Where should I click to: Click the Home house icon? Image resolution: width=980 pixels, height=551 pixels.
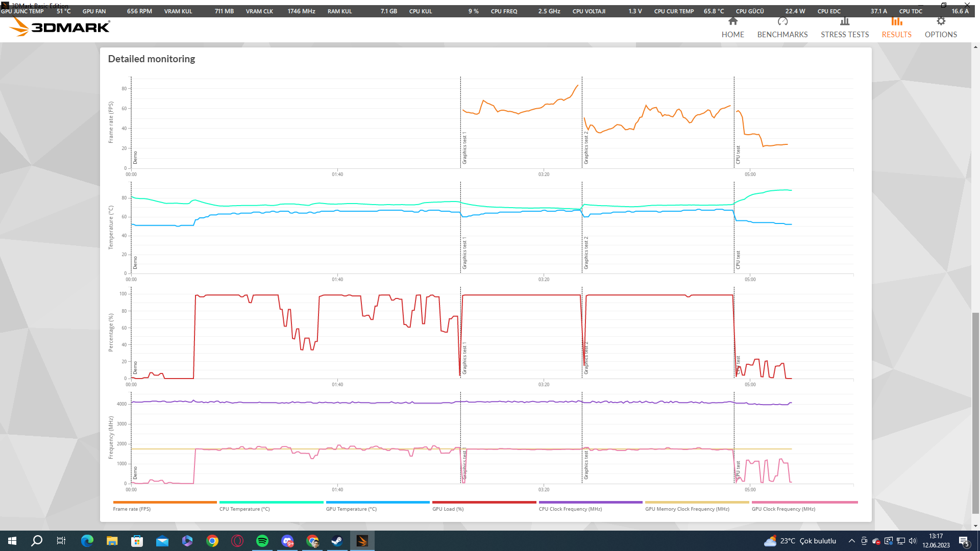point(732,22)
